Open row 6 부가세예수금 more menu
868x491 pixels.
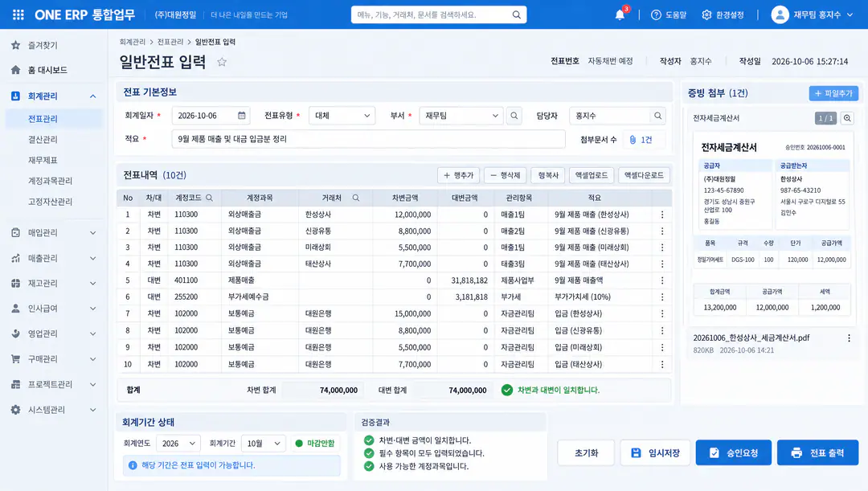tap(662, 297)
